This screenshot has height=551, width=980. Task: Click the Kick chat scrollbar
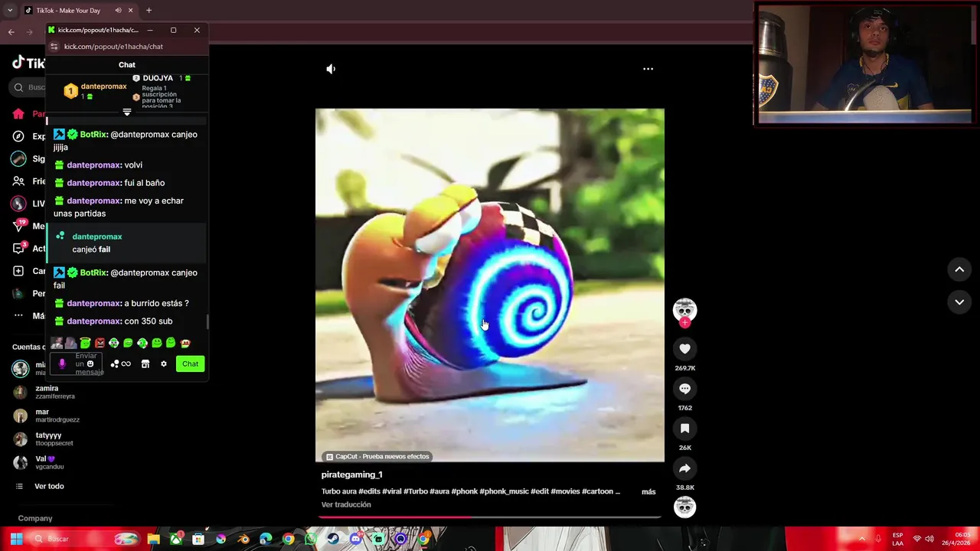click(207, 321)
